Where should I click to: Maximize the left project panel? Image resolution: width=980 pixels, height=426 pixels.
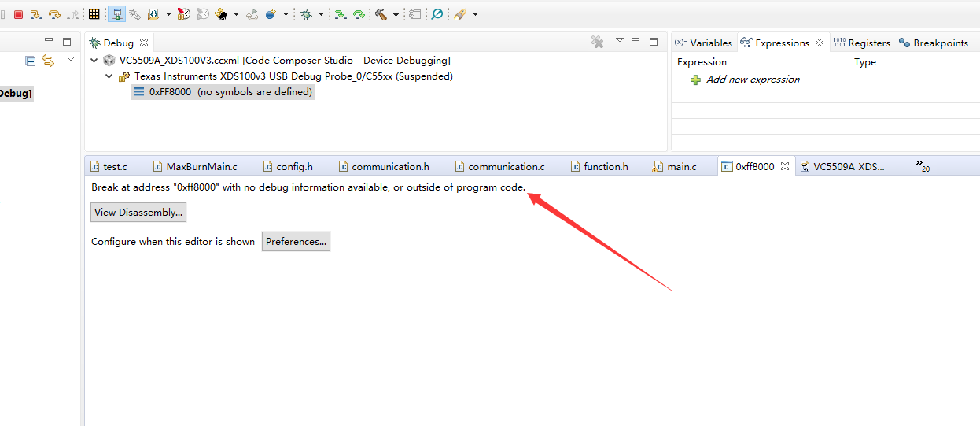pos(67,42)
